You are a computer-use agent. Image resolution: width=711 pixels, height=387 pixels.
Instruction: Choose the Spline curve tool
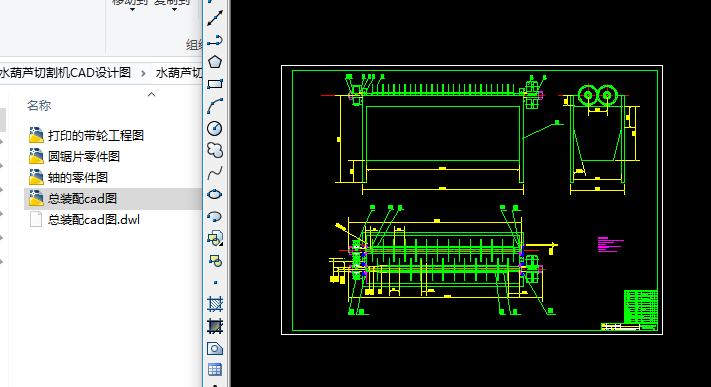click(x=214, y=172)
